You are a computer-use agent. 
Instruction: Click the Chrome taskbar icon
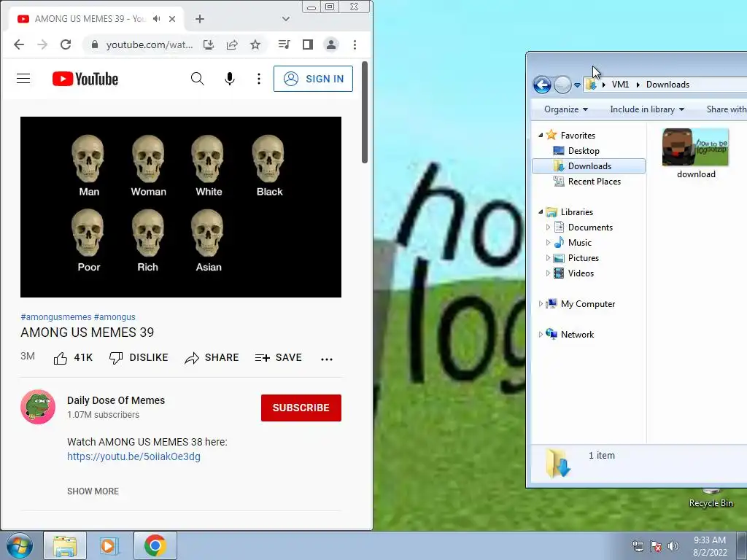[155, 545]
